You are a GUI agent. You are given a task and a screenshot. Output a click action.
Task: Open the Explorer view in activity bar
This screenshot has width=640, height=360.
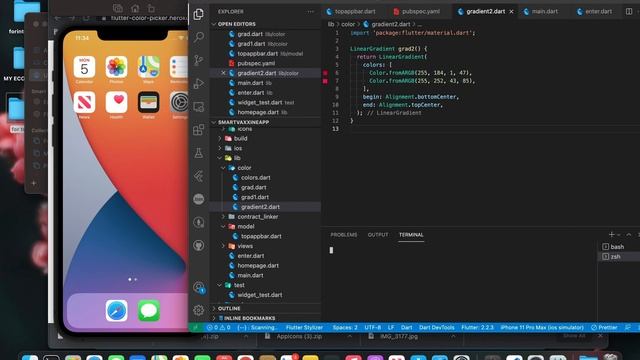pyautogui.click(x=199, y=14)
